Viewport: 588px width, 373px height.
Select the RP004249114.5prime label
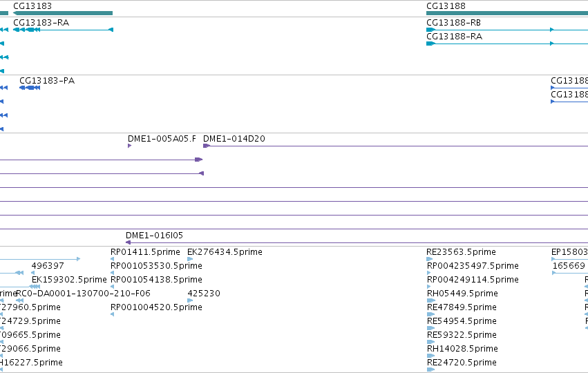point(473,280)
